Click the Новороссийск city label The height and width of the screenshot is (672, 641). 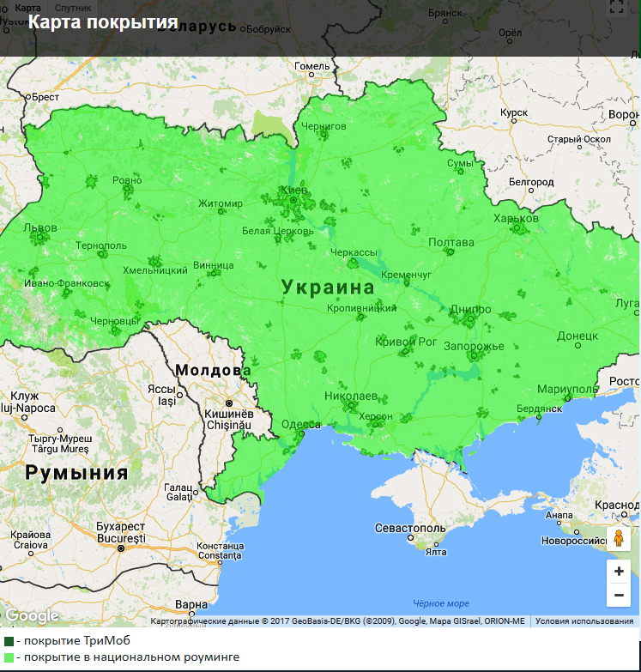tap(573, 541)
